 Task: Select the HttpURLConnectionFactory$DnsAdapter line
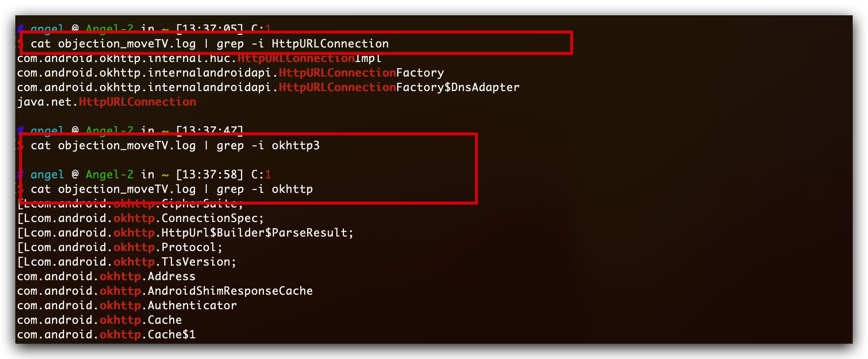[x=268, y=87]
